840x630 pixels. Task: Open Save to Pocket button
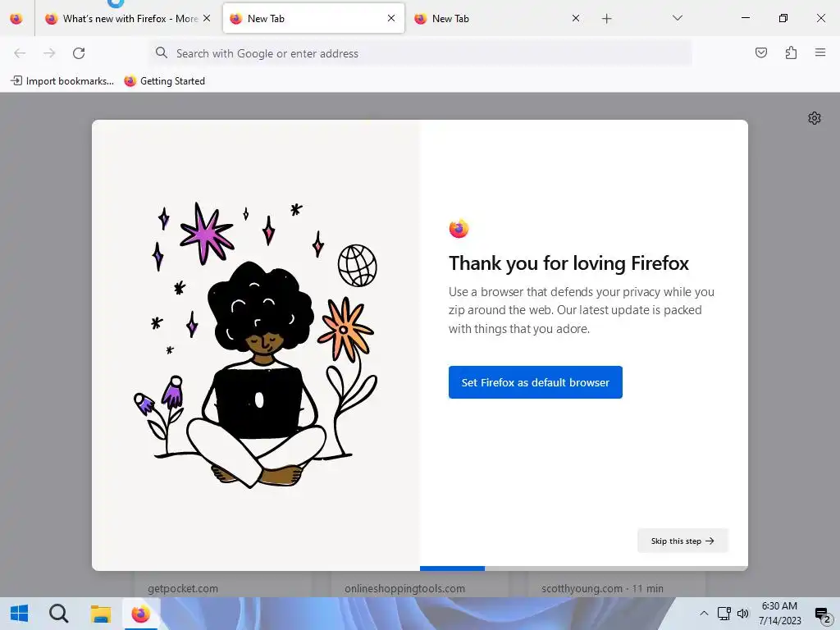[x=761, y=52]
